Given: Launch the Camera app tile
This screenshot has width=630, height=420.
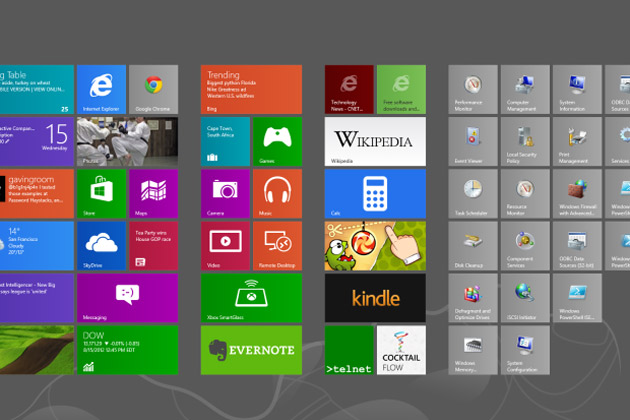Looking at the screenshot, I should pyautogui.click(x=225, y=192).
